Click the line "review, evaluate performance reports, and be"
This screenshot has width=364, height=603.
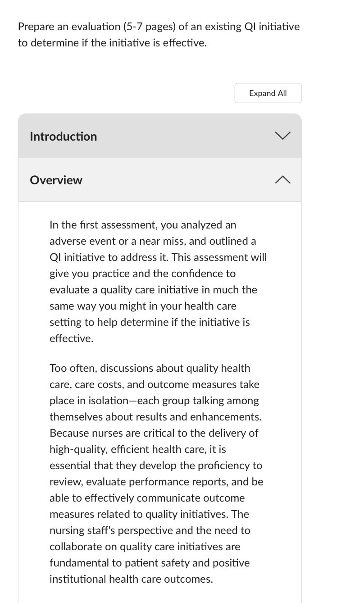point(156,482)
